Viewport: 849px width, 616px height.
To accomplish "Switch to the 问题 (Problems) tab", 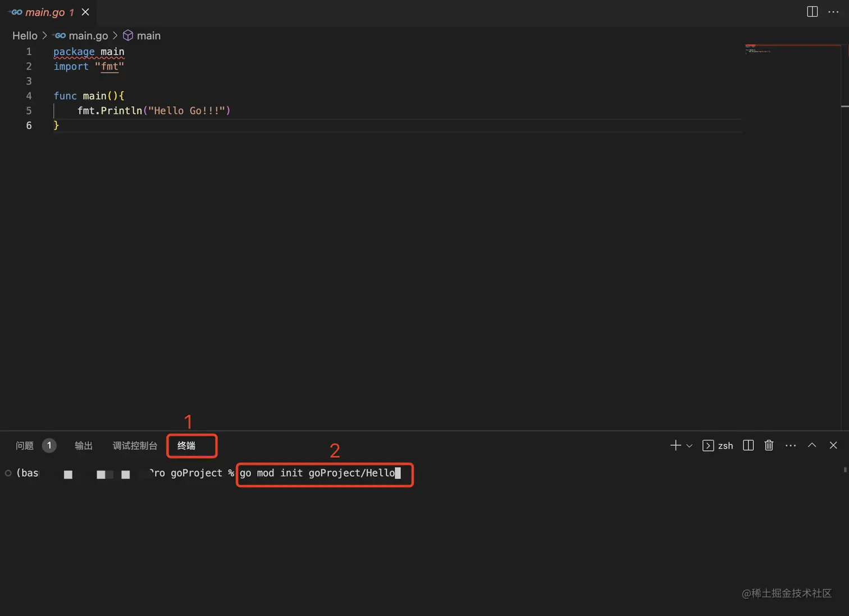I will (25, 445).
